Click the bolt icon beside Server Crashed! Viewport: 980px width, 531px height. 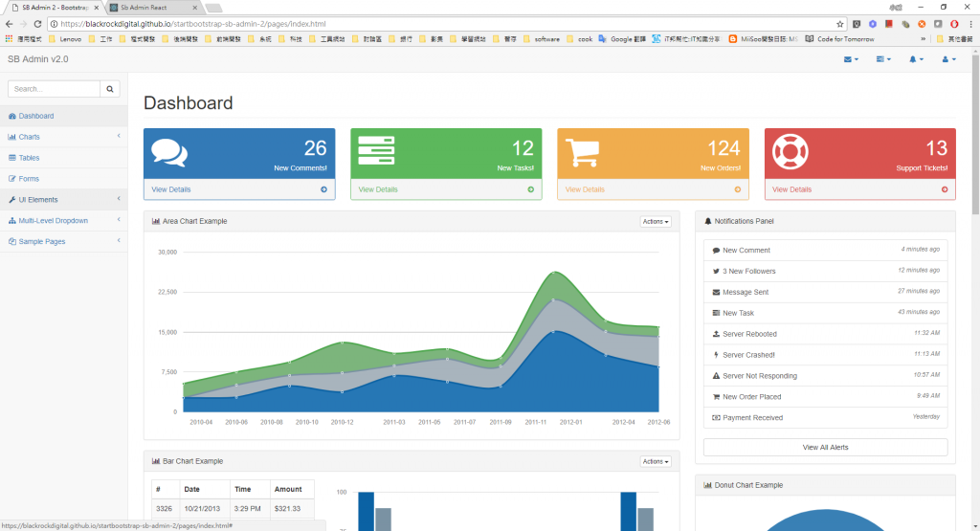pyautogui.click(x=716, y=355)
